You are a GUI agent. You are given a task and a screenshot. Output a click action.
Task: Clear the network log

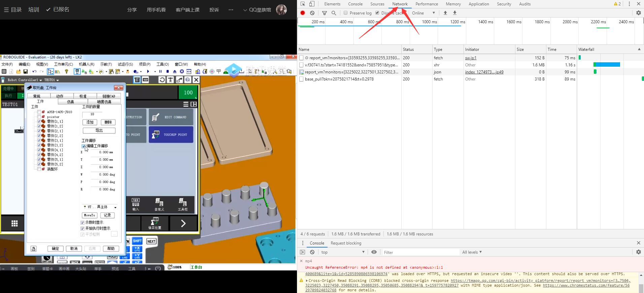312,13
